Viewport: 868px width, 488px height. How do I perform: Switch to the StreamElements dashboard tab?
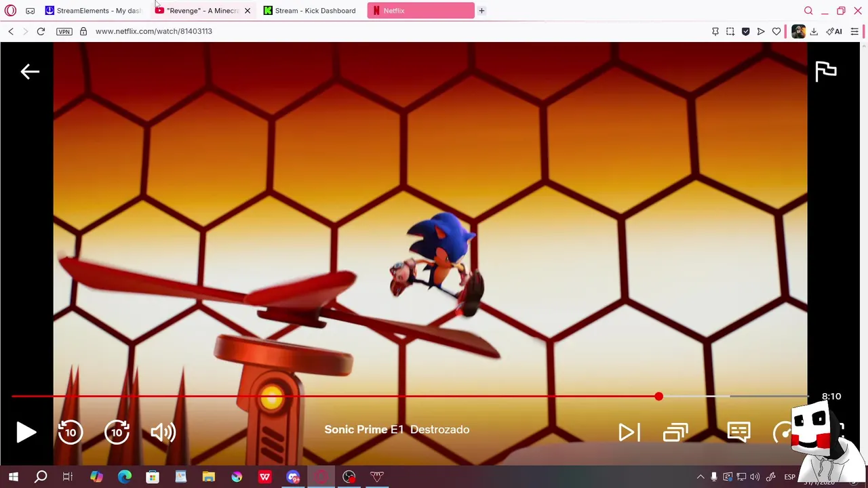pos(93,11)
